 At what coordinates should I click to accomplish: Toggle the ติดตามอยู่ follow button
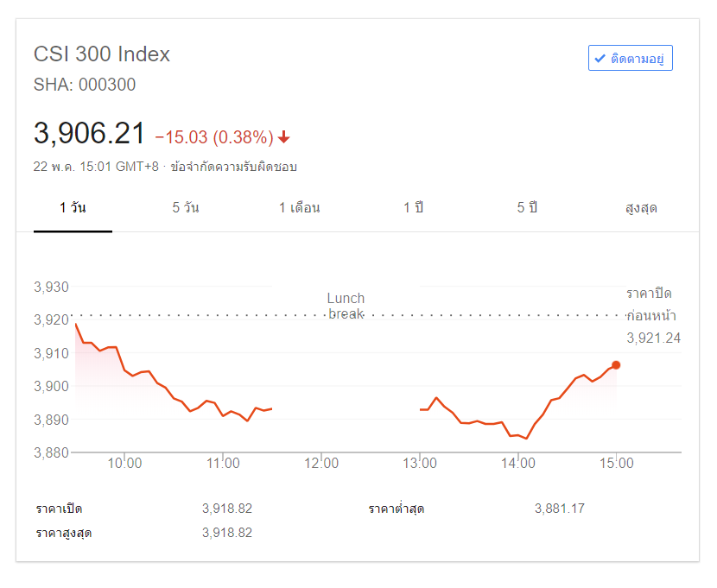630,58
